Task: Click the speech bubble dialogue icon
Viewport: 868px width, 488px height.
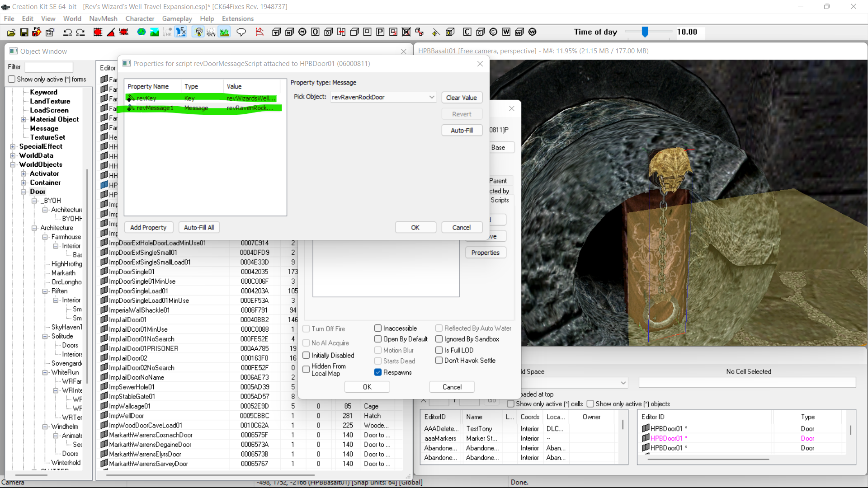Action: click(x=241, y=32)
